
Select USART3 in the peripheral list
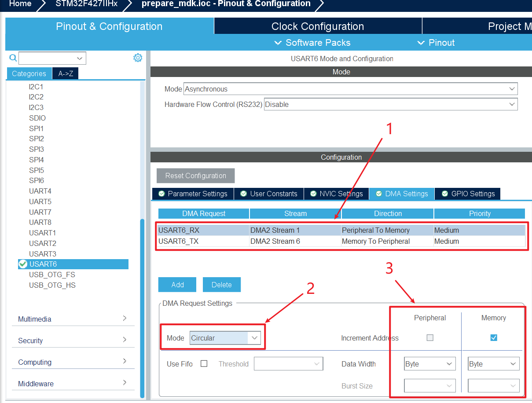(x=43, y=254)
